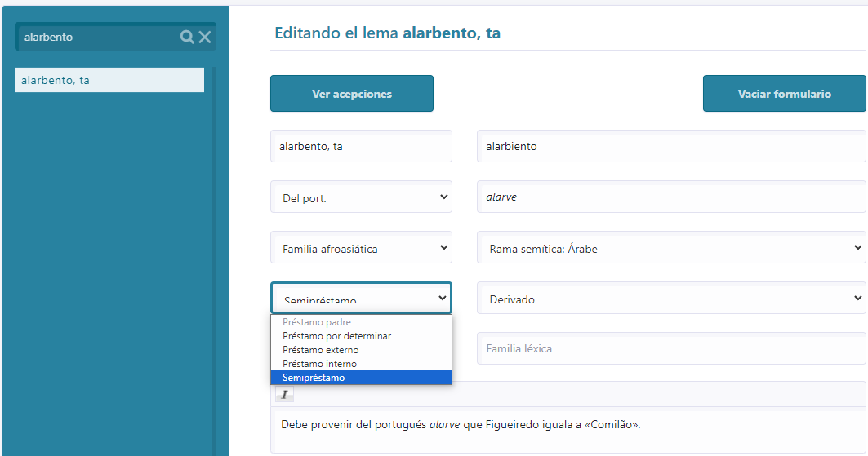Clear the search box with the X icon
The width and height of the screenshot is (868, 456).
click(x=205, y=37)
